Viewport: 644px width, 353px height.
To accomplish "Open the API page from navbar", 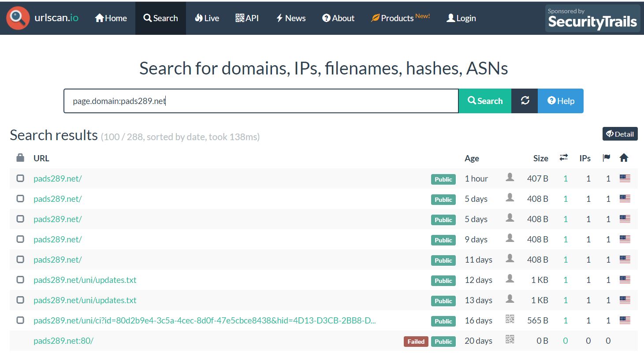I will pos(247,18).
